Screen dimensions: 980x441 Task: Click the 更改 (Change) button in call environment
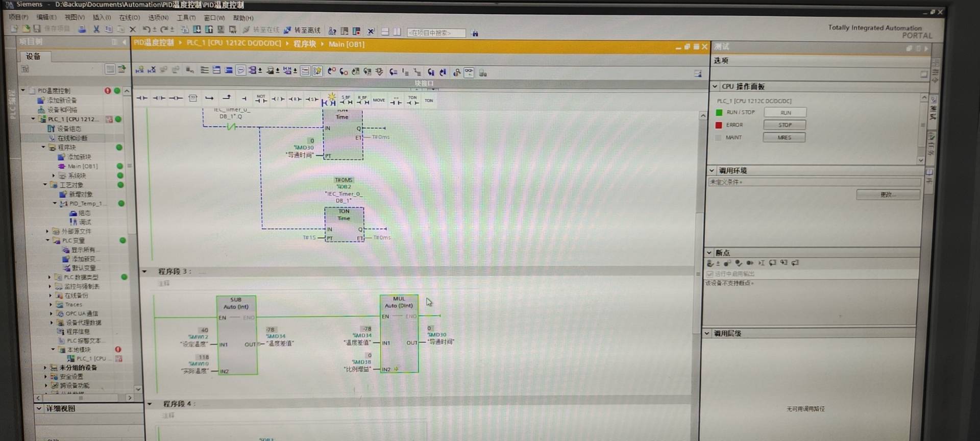tap(888, 194)
